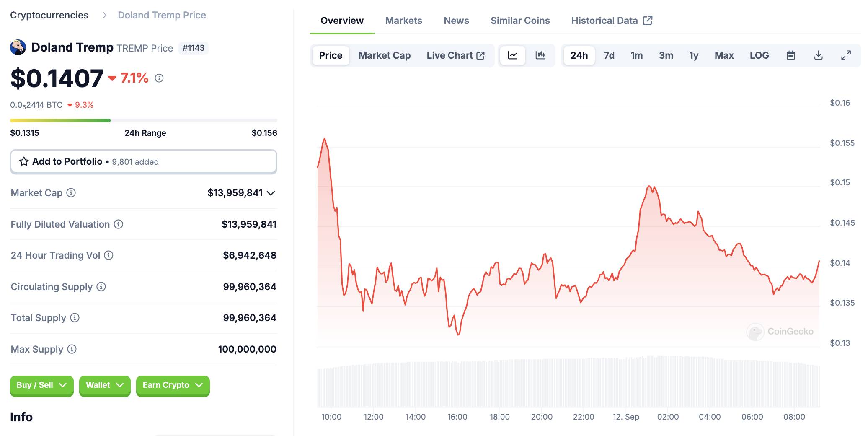The width and height of the screenshot is (868, 436).
Task: Download the chart data
Action: pyautogui.click(x=819, y=55)
